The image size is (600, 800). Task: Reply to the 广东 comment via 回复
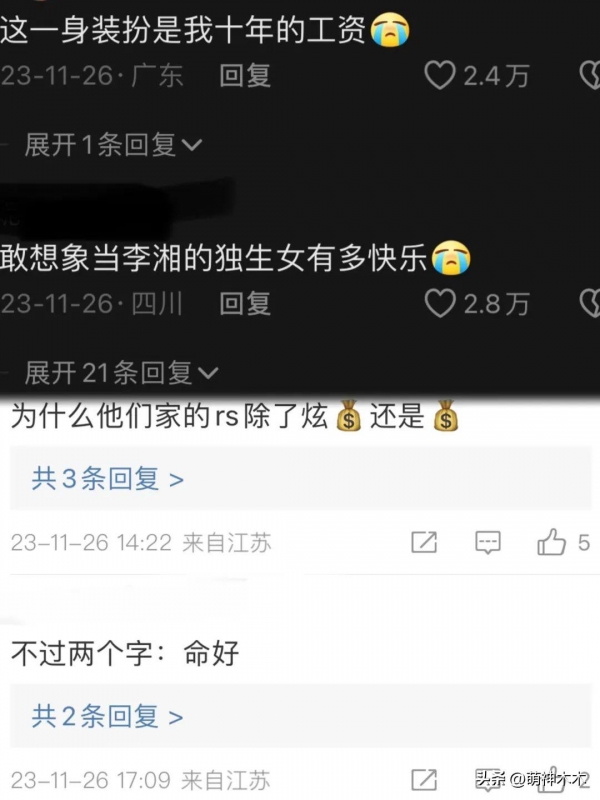pyautogui.click(x=245, y=76)
